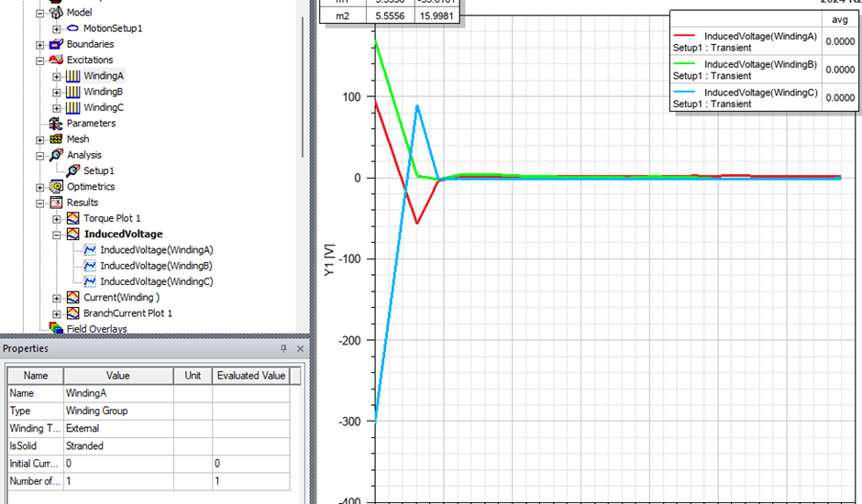This screenshot has width=862, height=504.
Task: Select the WindingB coil icon
Action: 72,92
